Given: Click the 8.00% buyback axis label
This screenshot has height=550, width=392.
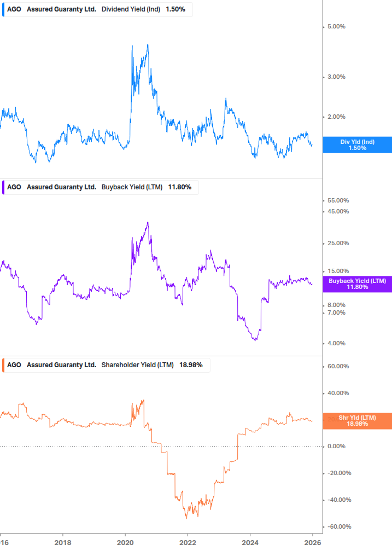Looking at the screenshot, I should [336, 305].
